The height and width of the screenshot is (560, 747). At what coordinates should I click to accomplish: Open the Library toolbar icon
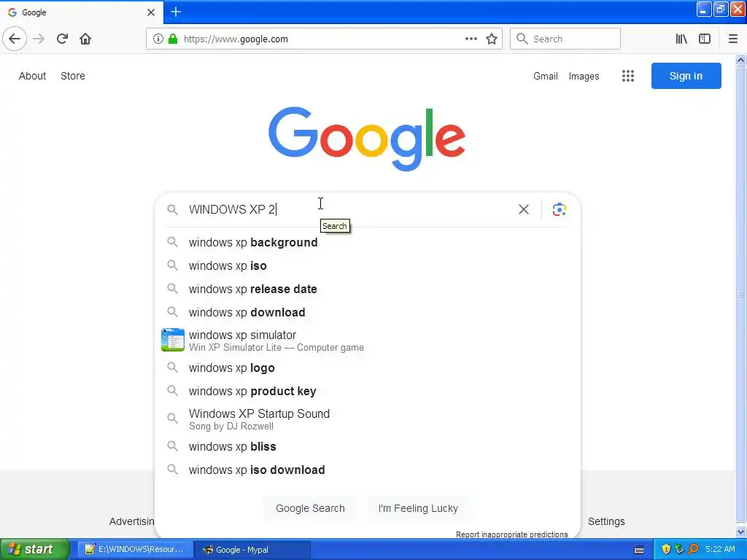pos(681,39)
